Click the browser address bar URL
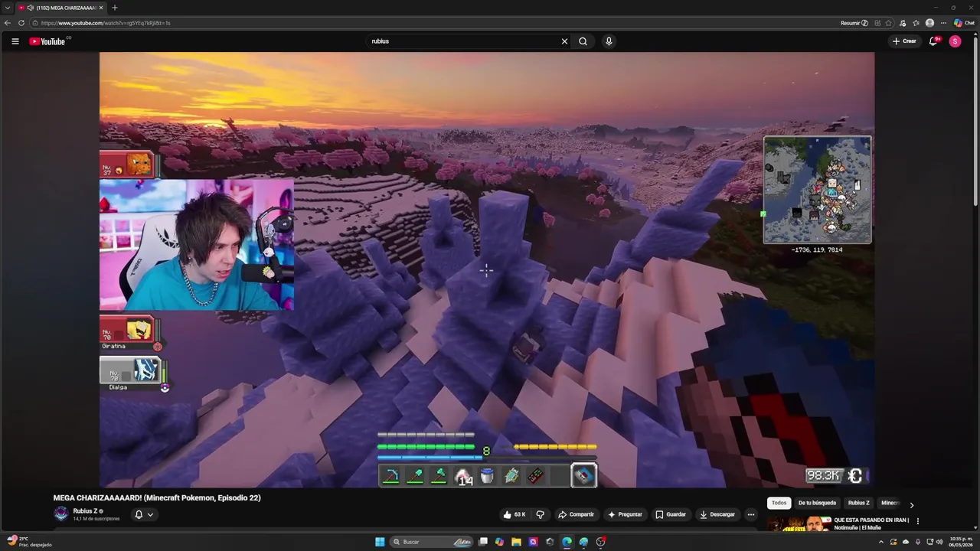Screen dimensions: 980x551 (x=106, y=23)
